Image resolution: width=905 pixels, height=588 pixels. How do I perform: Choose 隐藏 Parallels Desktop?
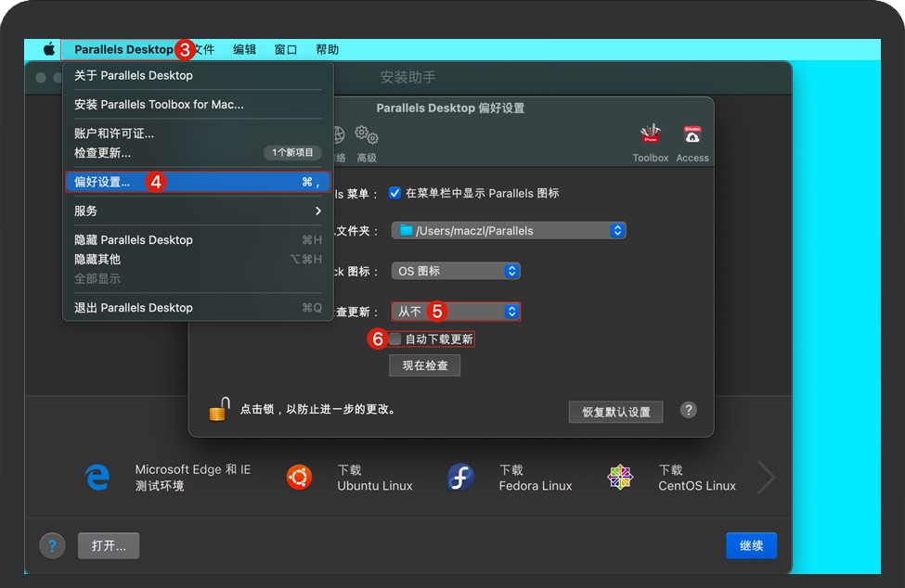pos(198,240)
